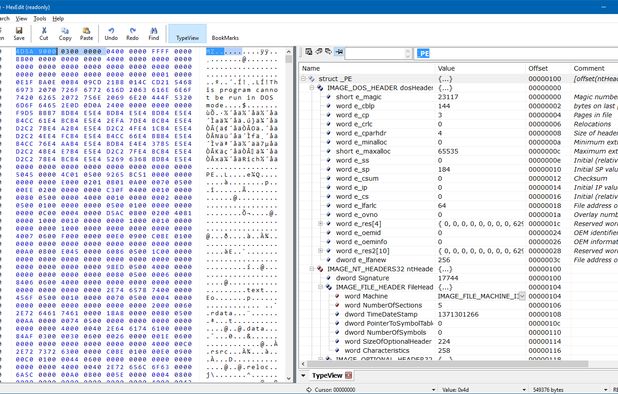Click the Save toolbar icon
This screenshot has height=394, width=618.
(x=19, y=31)
